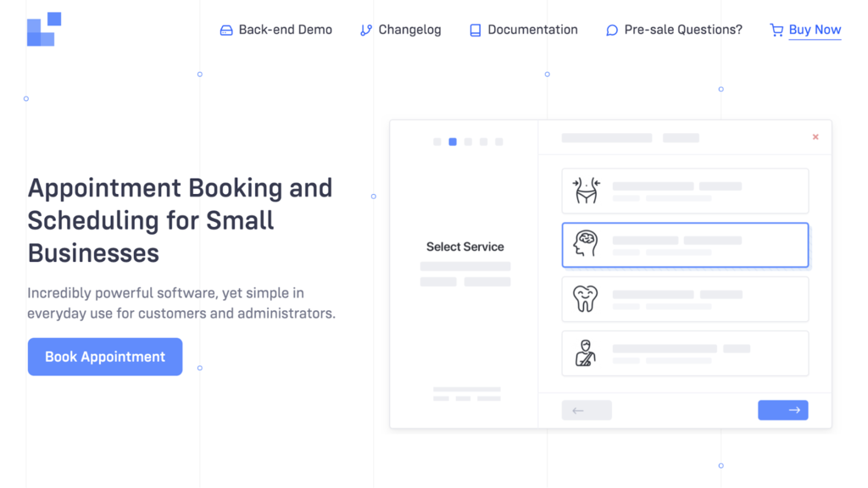Click the chat bubble icon beside Pre-sale Questions
The height and width of the screenshot is (488, 868).
coord(612,30)
